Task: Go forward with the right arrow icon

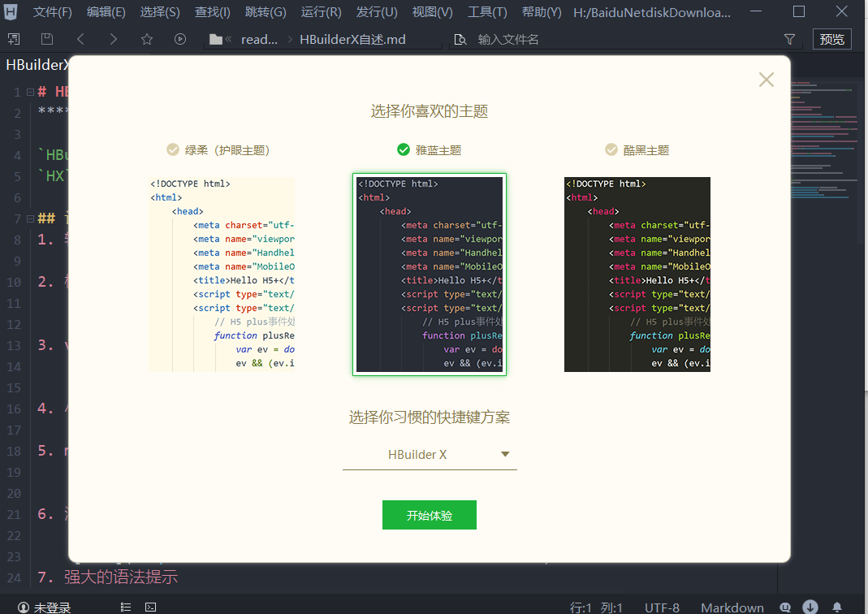Action: (114, 39)
